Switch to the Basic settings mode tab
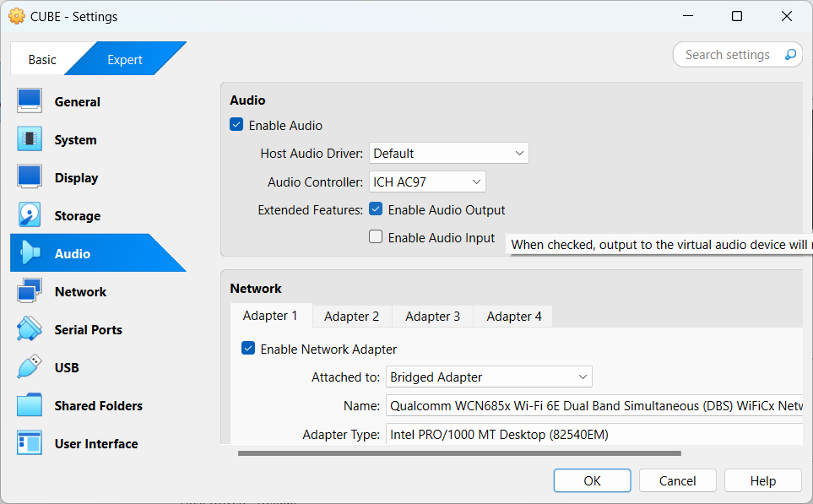The image size is (813, 504). tap(42, 59)
